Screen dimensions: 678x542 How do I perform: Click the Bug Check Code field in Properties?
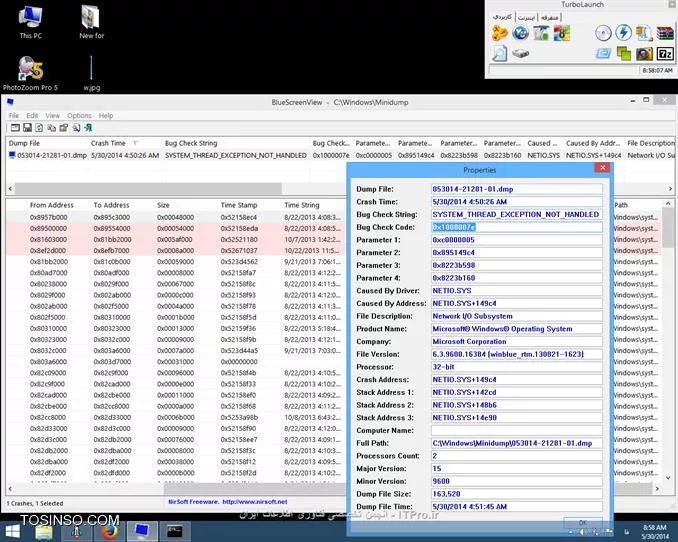tap(516, 227)
